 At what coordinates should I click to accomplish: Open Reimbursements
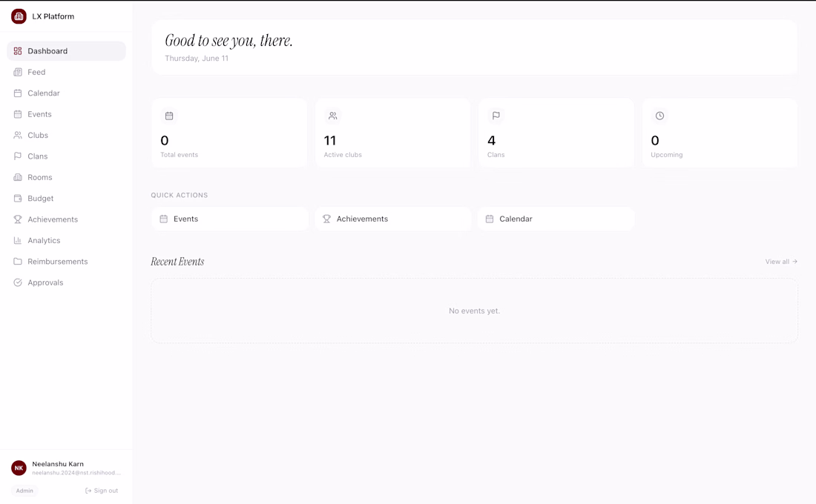click(66, 262)
